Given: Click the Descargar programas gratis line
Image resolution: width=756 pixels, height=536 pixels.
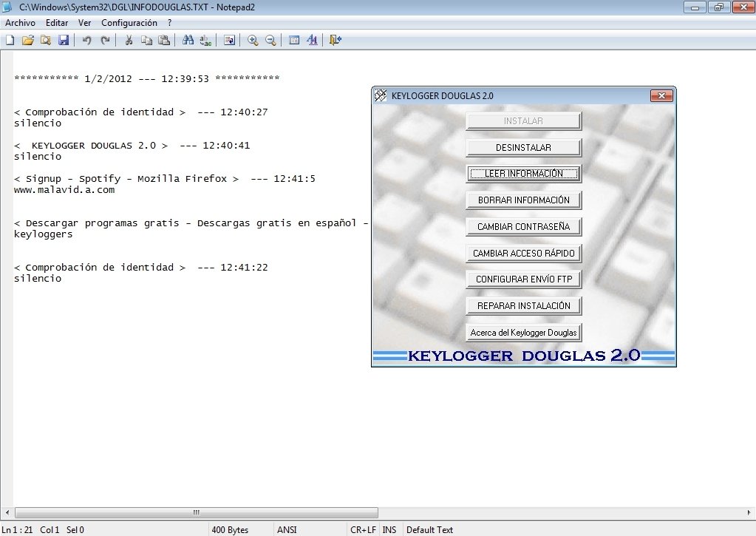Looking at the screenshot, I should point(191,223).
